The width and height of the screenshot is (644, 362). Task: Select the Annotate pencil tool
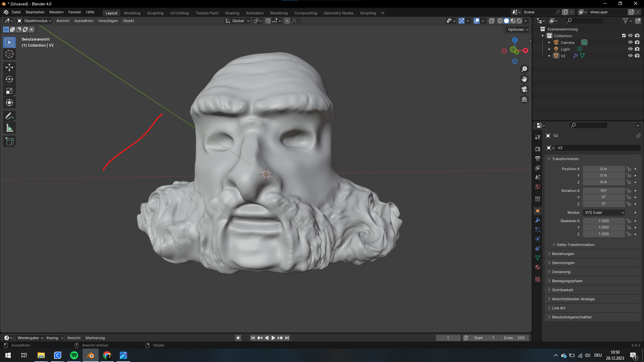pyautogui.click(x=9, y=116)
